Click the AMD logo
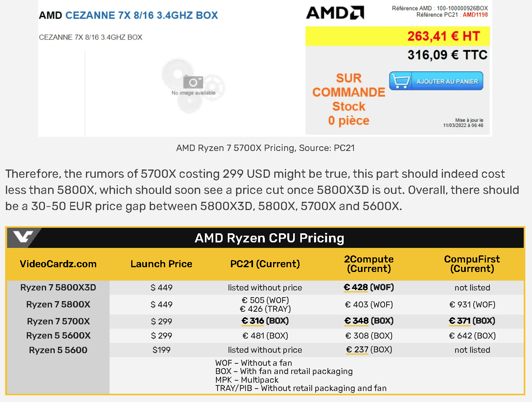The image size is (532, 402). [335, 13]
